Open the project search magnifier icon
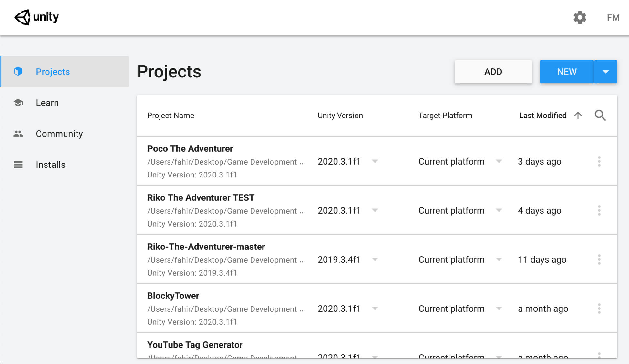The width and height of the screenshot is (629, 364). (600, 115)
